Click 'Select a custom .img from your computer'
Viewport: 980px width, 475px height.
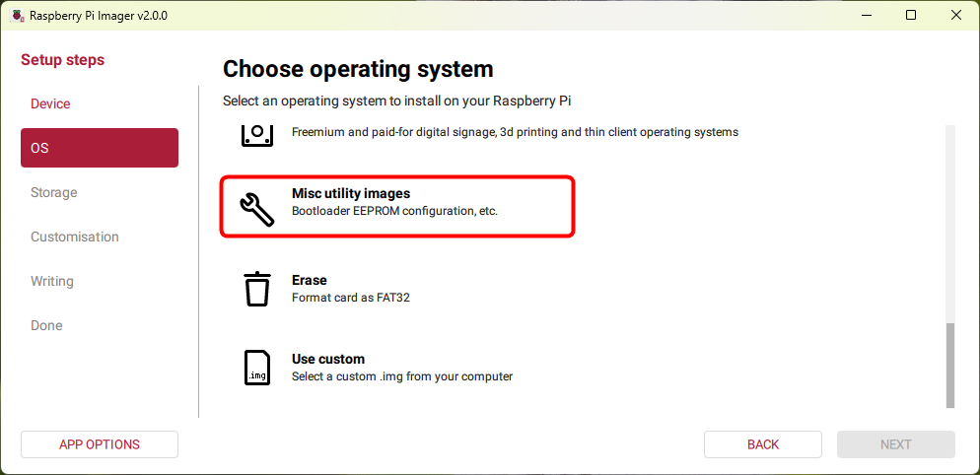[402, 376]
